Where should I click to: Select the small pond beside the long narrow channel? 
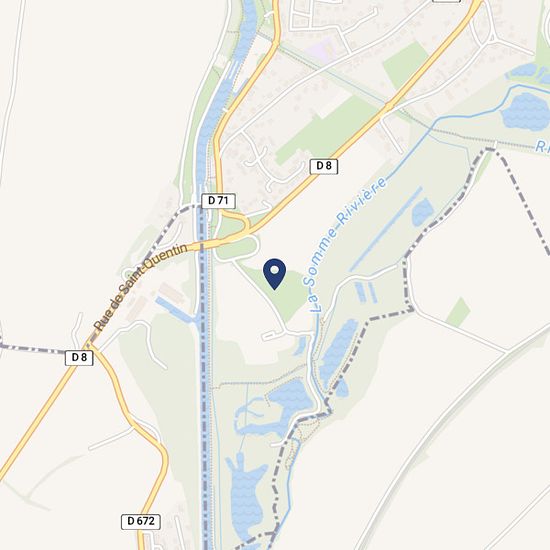tap(422, 212)
